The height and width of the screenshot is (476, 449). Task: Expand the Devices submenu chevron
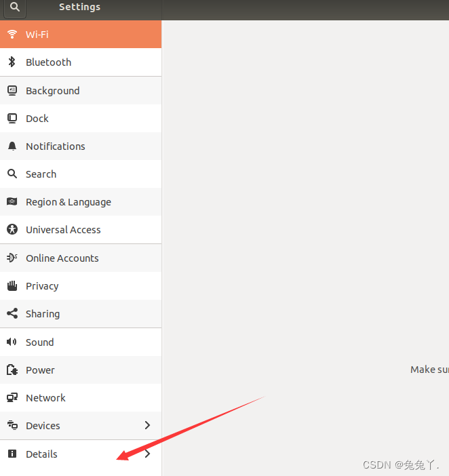tap(148, 425)
